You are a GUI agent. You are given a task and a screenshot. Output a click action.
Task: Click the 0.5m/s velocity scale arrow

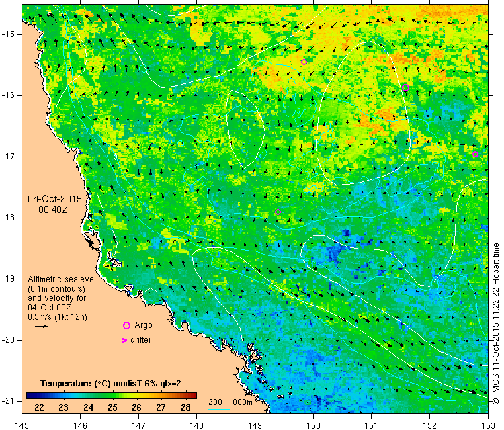point(41,327)
